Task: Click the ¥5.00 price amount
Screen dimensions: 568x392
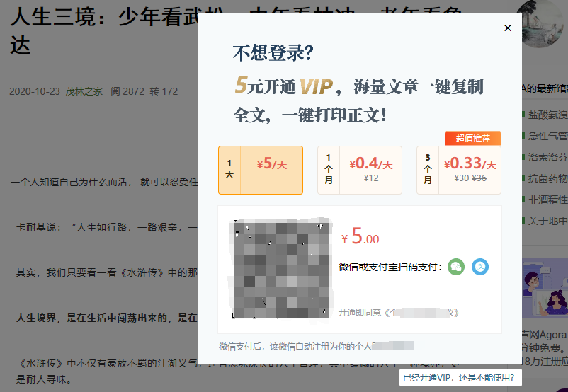Action: pos(360,236)
